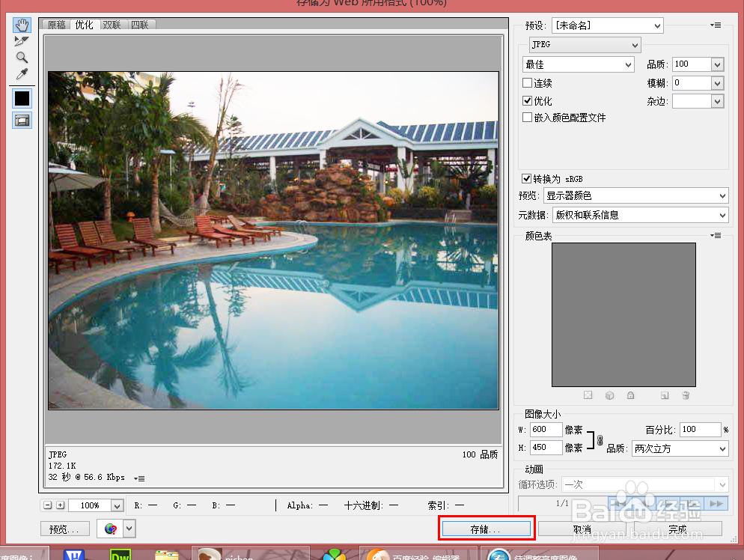Open the 元数据 版权和联系信息 dropdown
The width and height of the screenshot is (744, 560).
(x=640, y=215)
